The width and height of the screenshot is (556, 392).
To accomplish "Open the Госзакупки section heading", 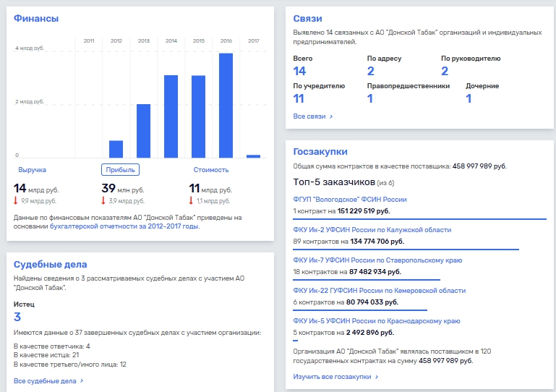I will click(320, 151).
